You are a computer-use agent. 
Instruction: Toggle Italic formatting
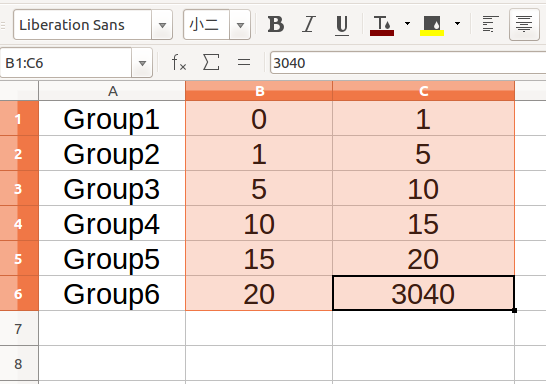pyautogui.click(x=309, y=24)
